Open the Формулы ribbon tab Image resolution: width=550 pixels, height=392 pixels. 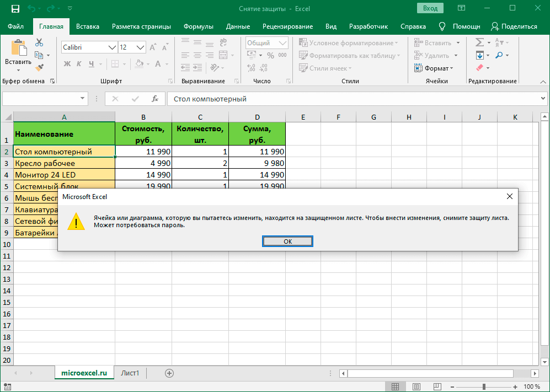tap(198, 26)
